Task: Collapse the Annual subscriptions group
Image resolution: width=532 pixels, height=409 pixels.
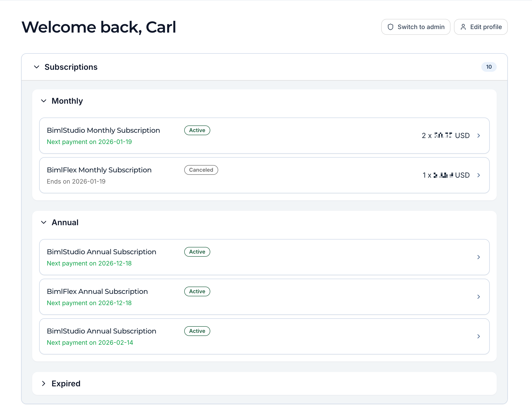Action: [44, 222]
